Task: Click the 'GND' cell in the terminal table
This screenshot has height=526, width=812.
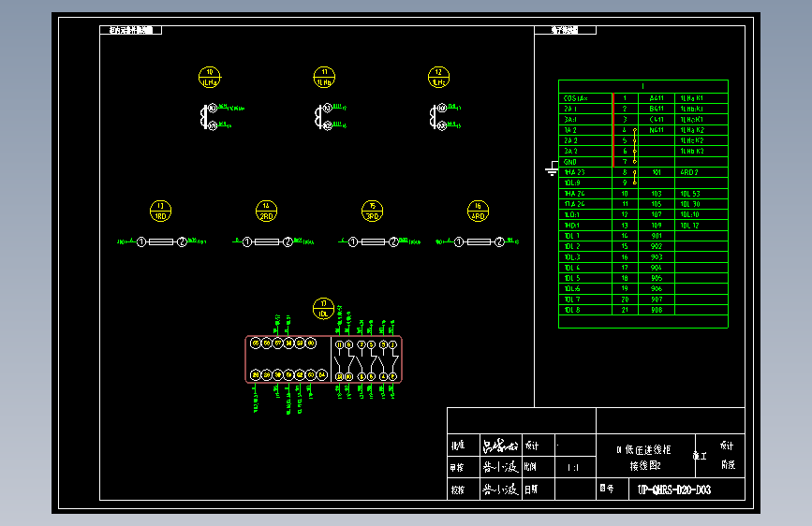Action: pyautogui.click(x=585, y=162)
